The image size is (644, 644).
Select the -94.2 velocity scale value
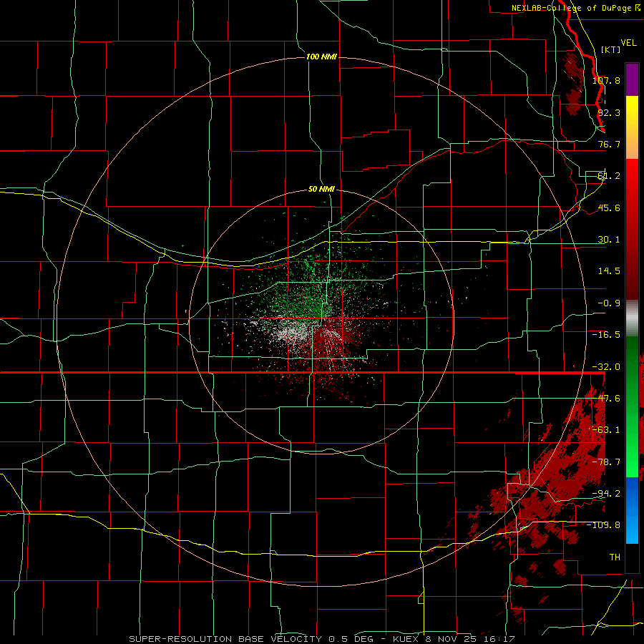coord(606,494)
